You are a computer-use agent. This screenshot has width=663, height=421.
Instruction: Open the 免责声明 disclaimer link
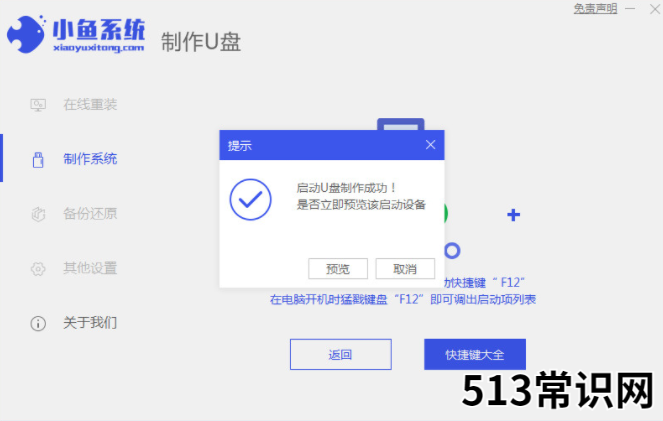coord(595,8)
